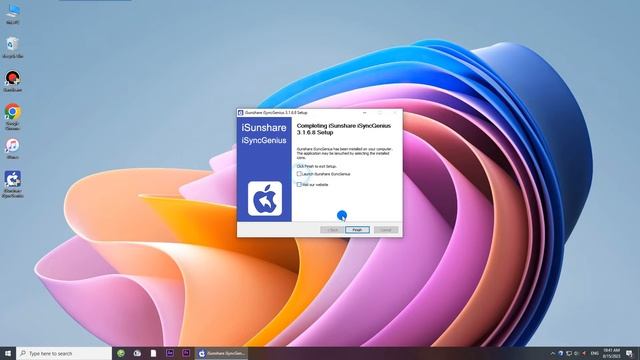Click the iSyncGenius apple logo in installer
640x360 pixels.
pos(265,199)
